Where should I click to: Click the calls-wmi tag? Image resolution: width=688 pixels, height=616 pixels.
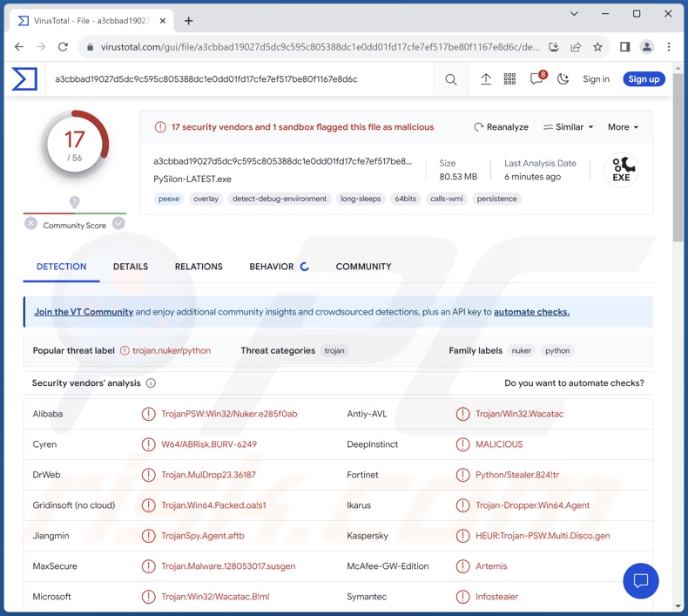pos(446,199)
